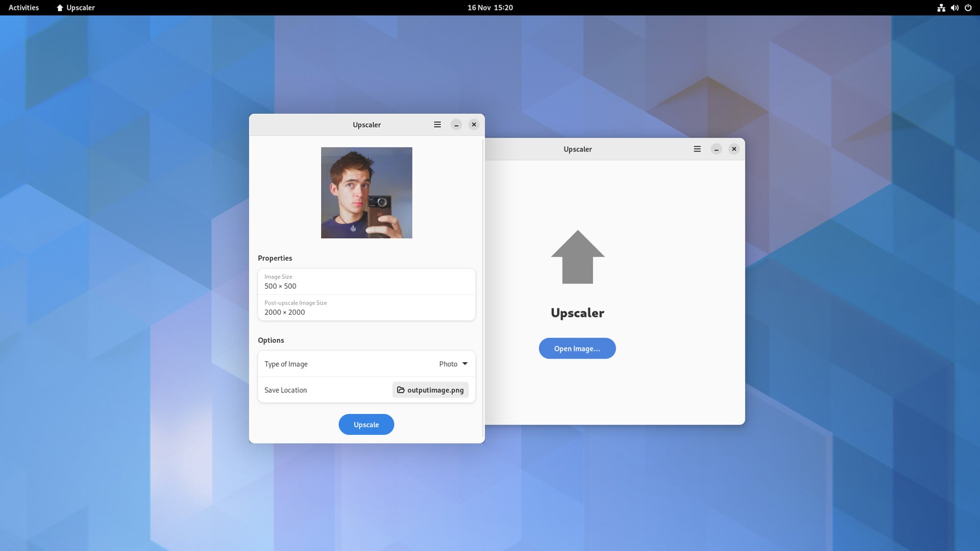Click Open Image… in back window
Screen dimensions: 980x551
click(577, 348)
